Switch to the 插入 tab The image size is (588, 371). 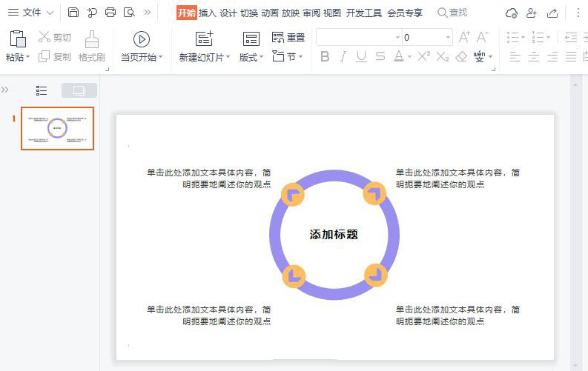pyautogui.click(x=207, y=13)
